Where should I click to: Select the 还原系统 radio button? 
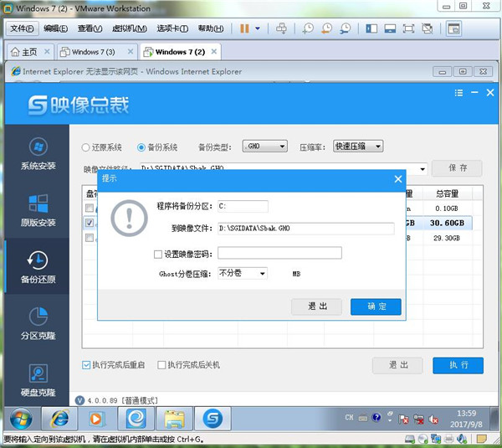click(x=85, y=147)
